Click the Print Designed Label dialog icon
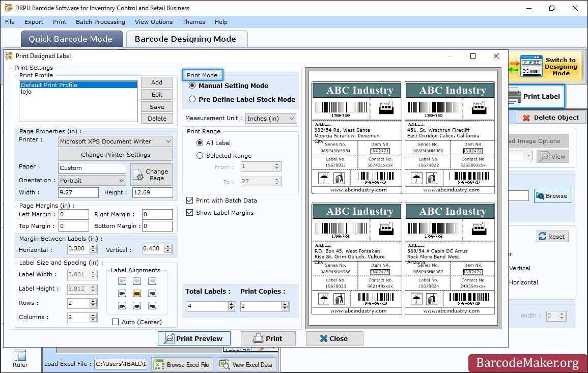Screen dimensions: 588x373 9,56
